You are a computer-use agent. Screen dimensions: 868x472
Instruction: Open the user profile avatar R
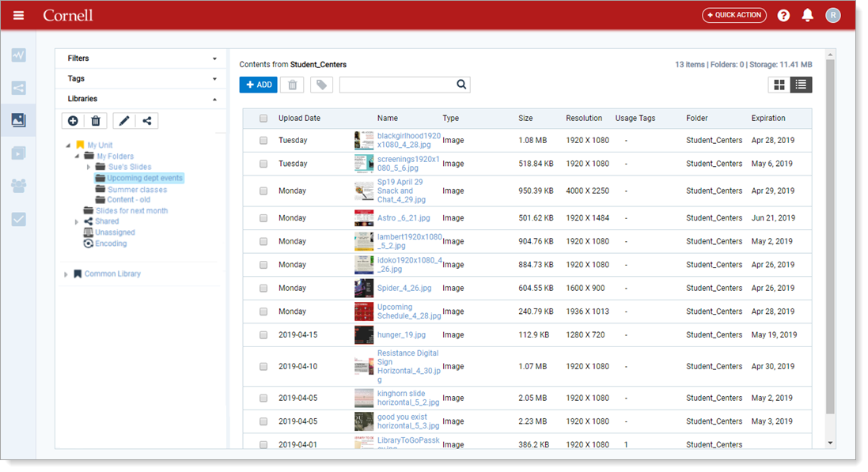pos(832,16)
